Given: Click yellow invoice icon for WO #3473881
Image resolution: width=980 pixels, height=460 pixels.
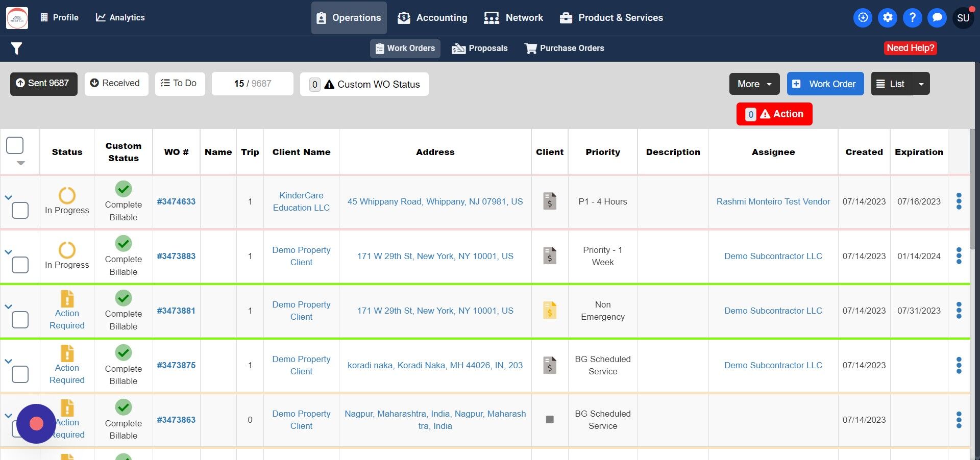Looking at the screenshot, I should click(x=550, y=311).
